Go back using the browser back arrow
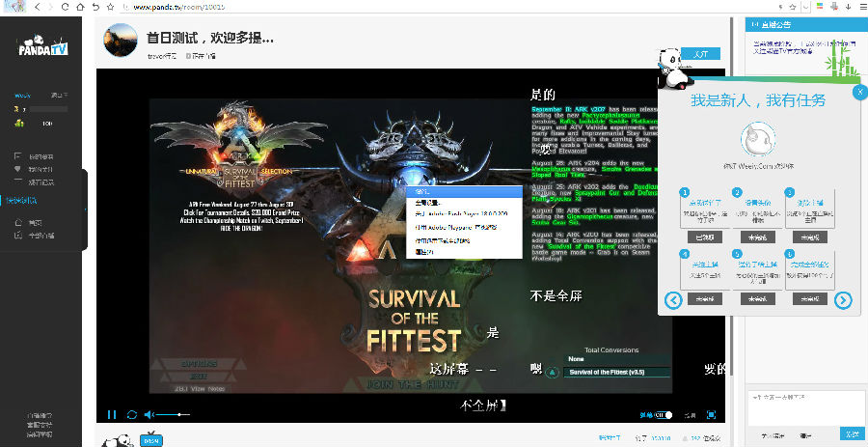This screenshot has height=447, width=868. [37, 7]
